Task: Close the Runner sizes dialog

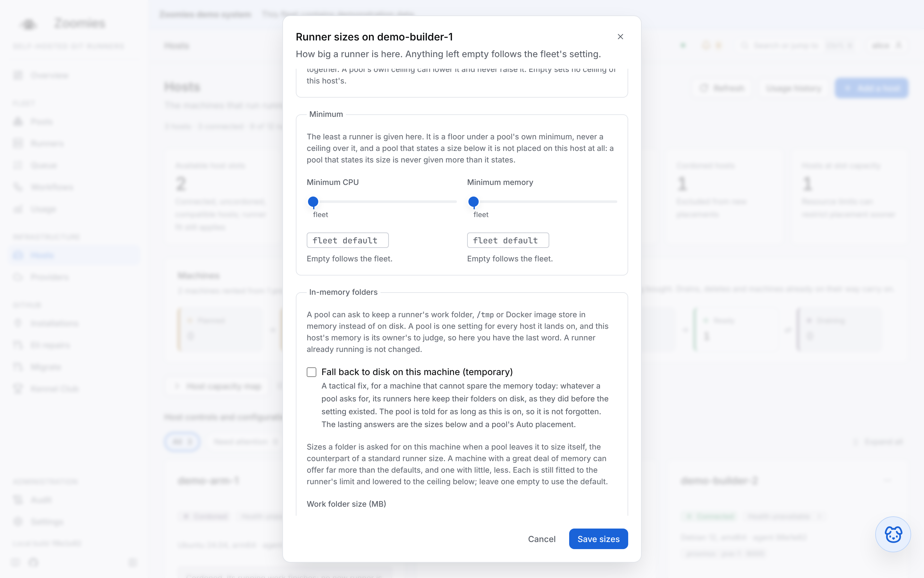Action: pos(620,37)
